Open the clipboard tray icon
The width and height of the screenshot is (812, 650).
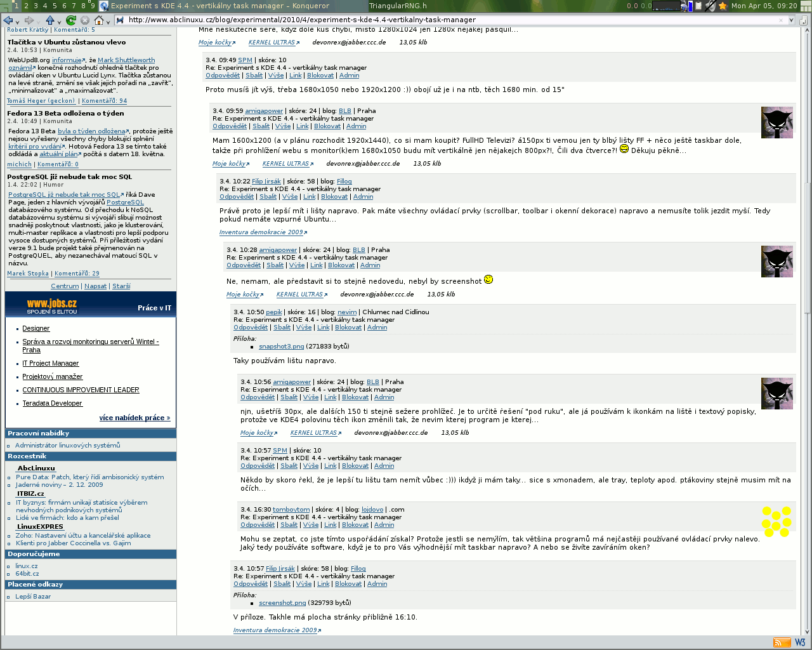(x=699, y=6)
